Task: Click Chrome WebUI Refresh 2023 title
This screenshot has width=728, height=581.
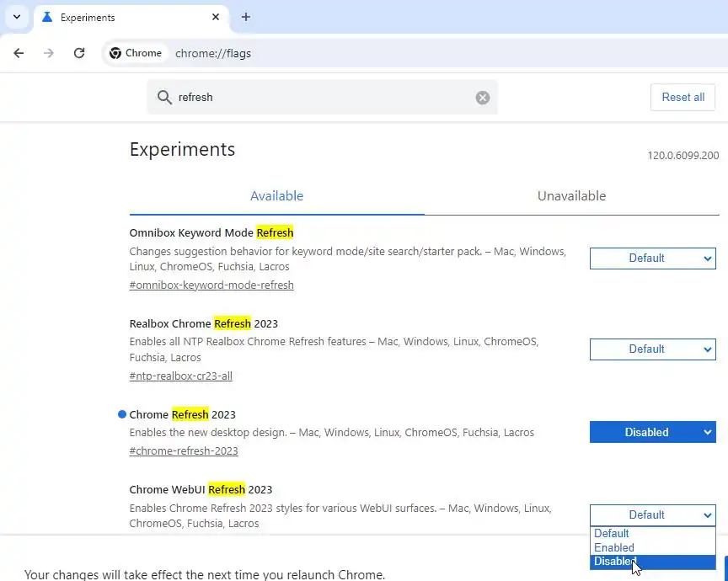Action: point(201,489)
